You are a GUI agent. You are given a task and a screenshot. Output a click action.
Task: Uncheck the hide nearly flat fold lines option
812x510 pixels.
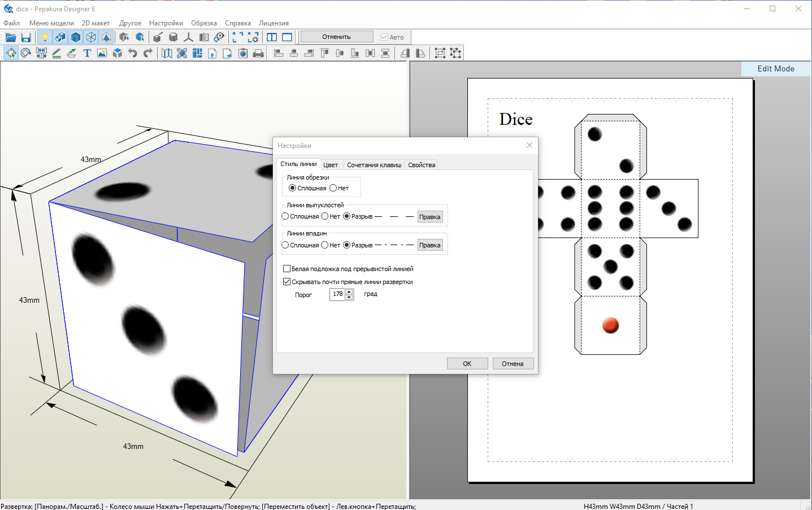(286, 282)
